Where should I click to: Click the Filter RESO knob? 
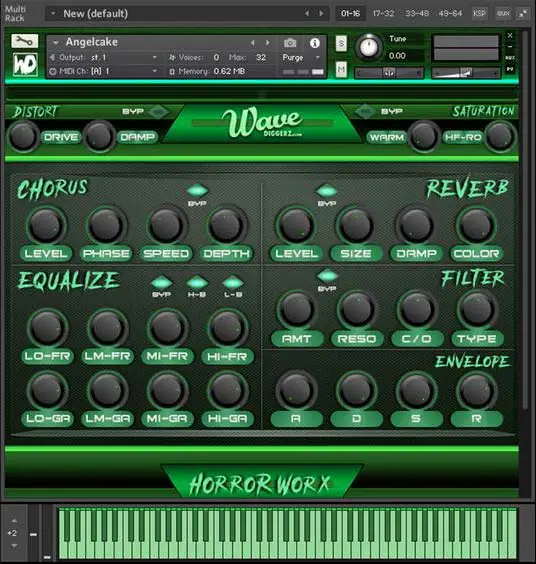point(357,310)
